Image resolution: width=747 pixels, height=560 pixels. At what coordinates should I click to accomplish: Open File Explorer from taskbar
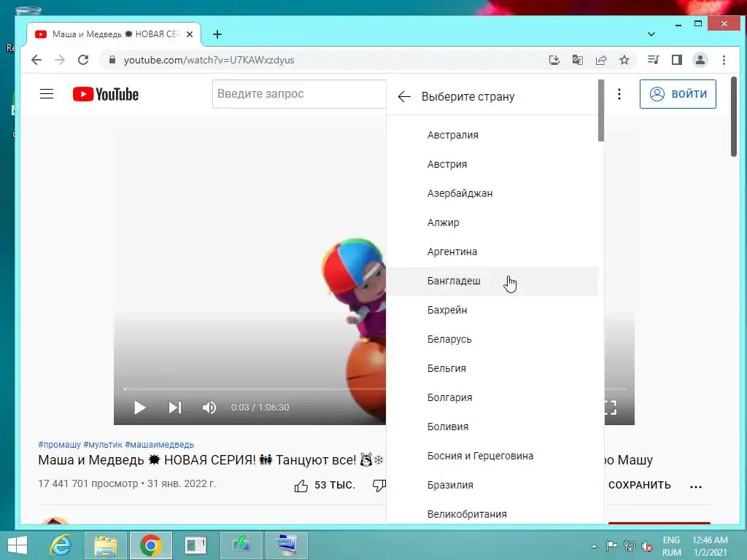(x=106, y=545)
